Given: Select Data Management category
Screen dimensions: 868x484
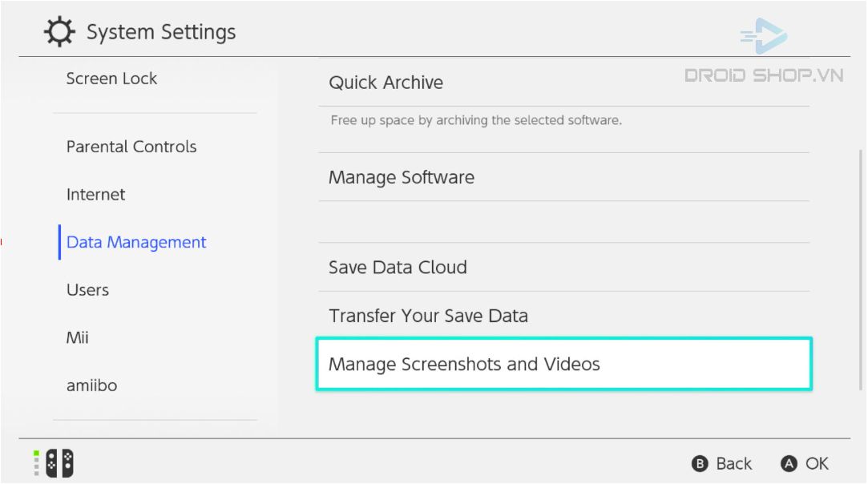Looking at the screenshot, I should point(136,242).
